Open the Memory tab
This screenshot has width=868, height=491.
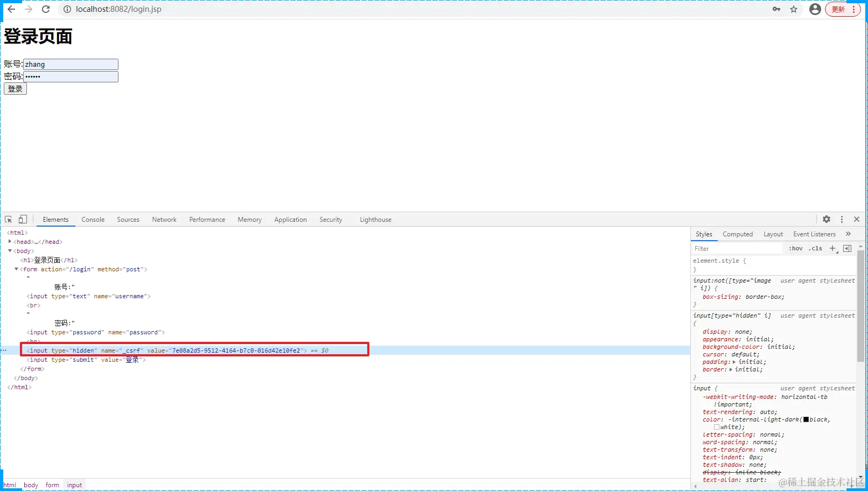pos(250,220)
